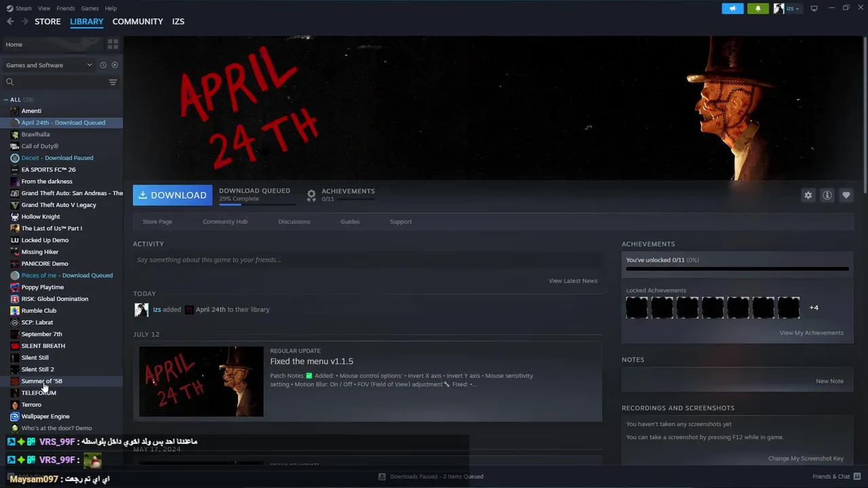Expand Games and Software dropdown

[49, 65]
